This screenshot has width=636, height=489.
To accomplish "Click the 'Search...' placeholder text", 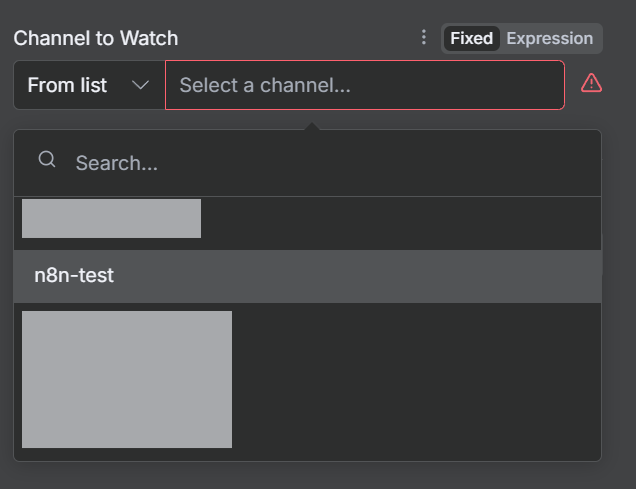I will pyautogui.click(x=116, y=163).
